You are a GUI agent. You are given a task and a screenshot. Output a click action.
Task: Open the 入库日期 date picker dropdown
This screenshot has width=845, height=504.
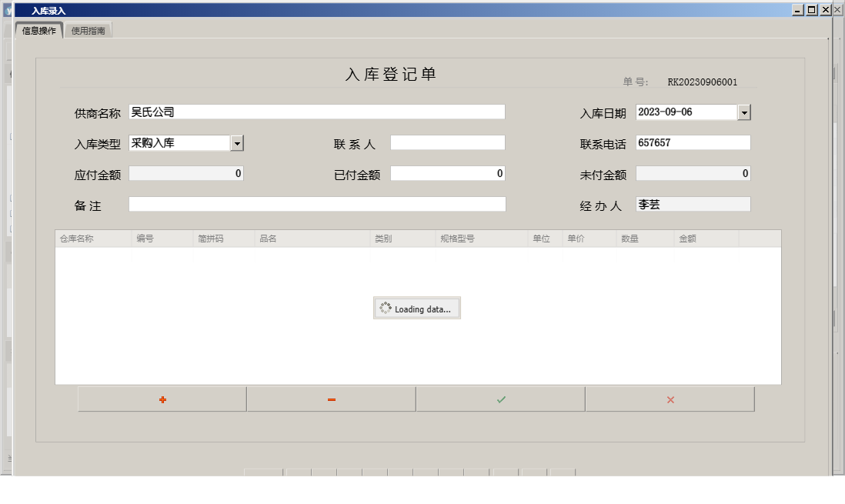(746, 112)
